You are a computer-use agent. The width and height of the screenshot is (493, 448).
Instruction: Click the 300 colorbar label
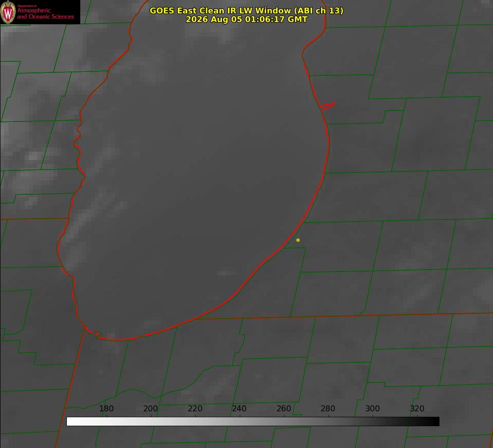[373, 408]
